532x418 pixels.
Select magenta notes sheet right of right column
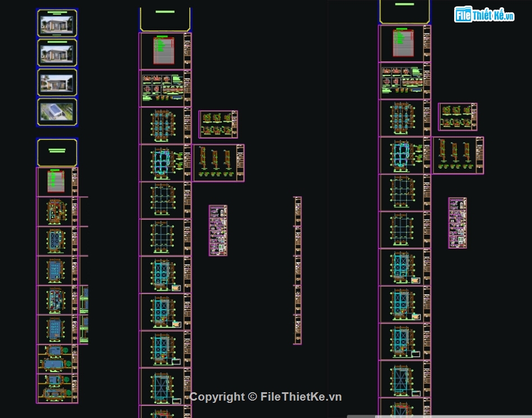pos(457,222)
